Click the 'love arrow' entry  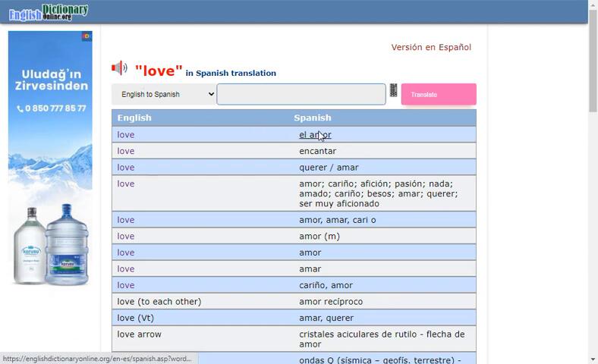[140, 334]
